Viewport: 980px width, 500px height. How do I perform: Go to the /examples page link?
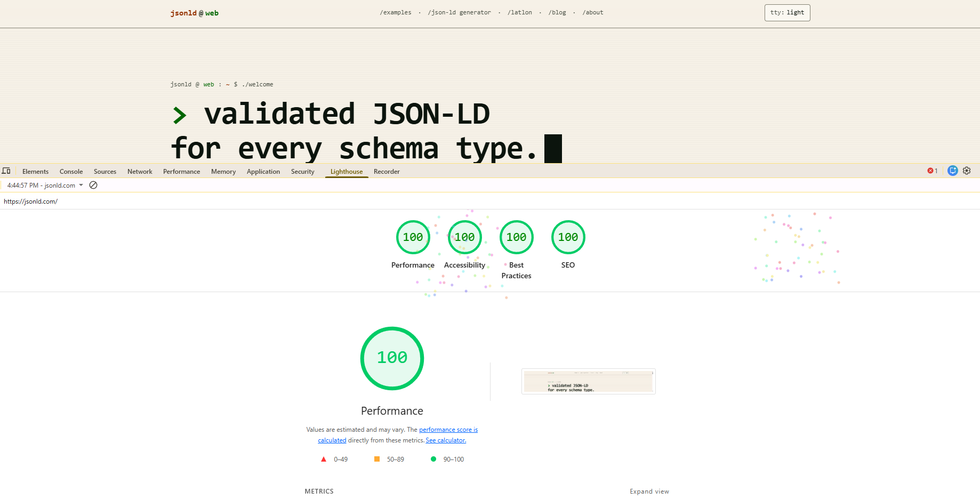[x=396, y=12]
